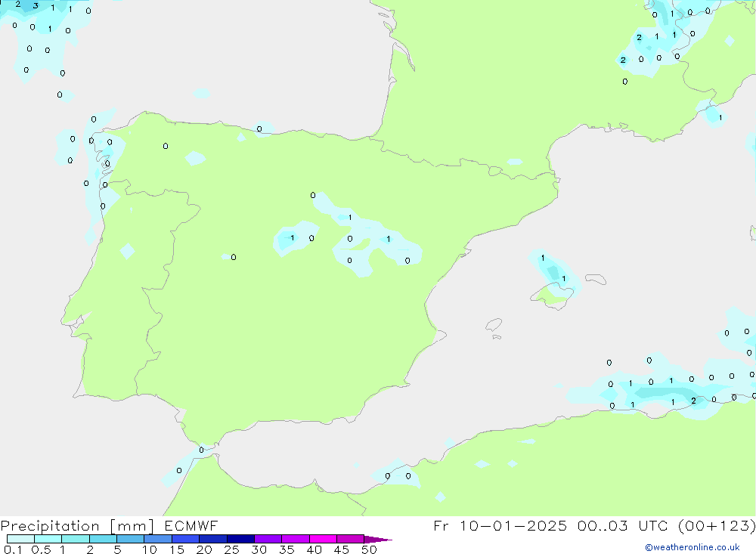756x554 pixels.
Task: Choose the 20–25 mm dark blue swatch
Action: pyautogui.click(x=213, y=539)
